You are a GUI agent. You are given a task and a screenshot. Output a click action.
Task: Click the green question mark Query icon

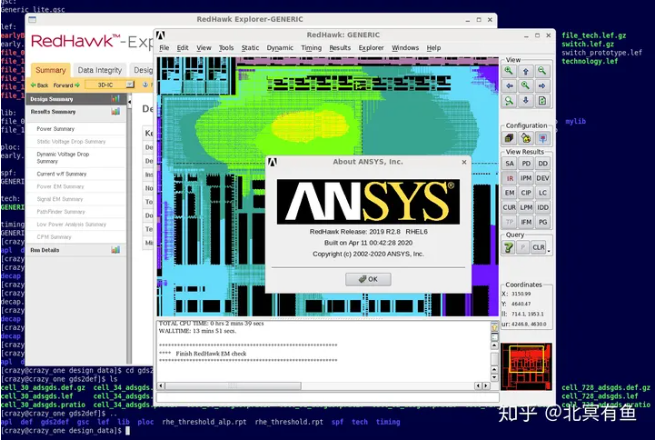pyautogui.click(x=509, y=247)
